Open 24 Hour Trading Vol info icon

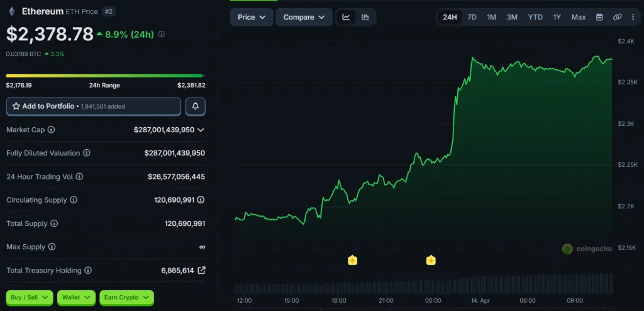[79, 176]
